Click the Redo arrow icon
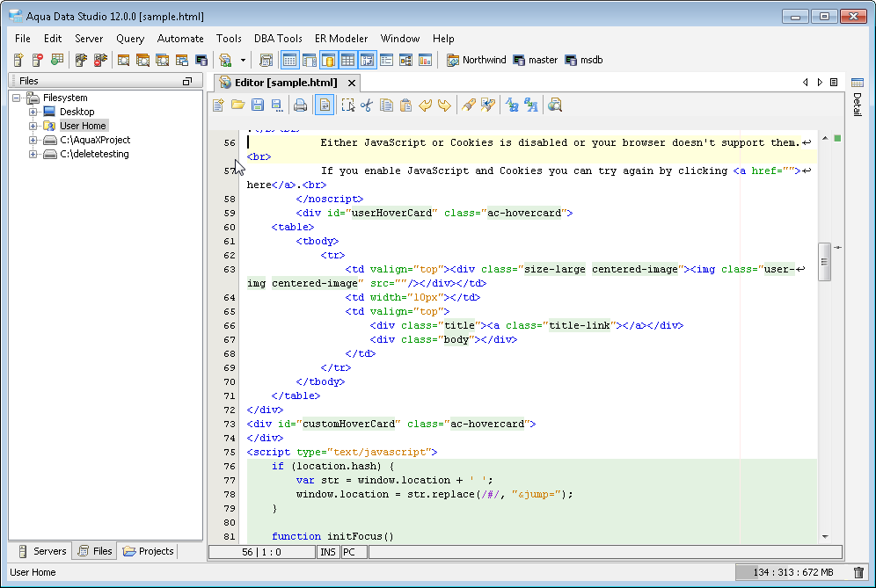The image size is (876, 588). pyautogui.click(x=445, y=105)
